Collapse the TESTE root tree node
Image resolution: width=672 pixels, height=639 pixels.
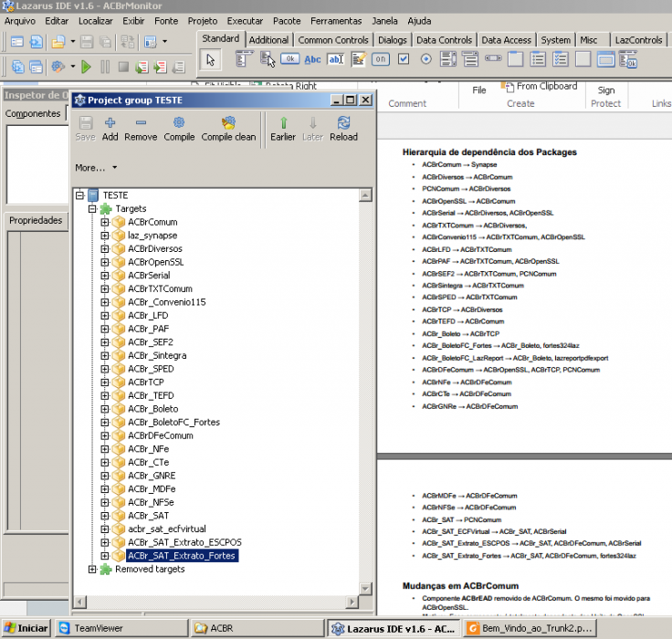pos(79,195)
